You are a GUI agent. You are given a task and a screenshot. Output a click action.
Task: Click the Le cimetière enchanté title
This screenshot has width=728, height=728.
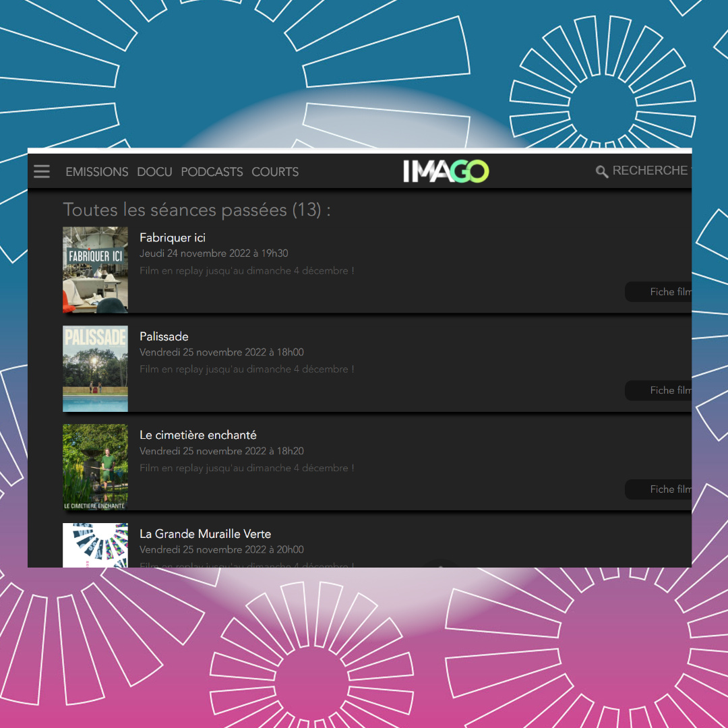198,435
